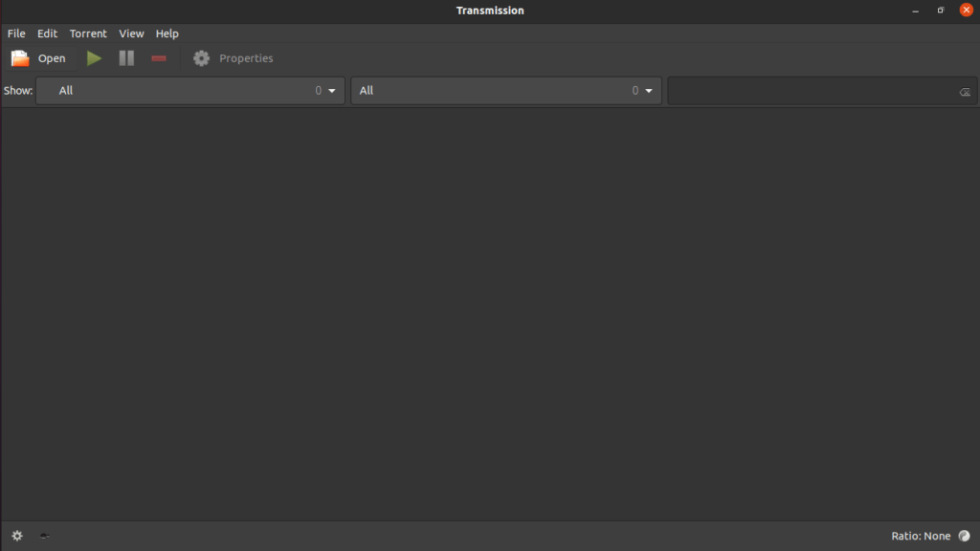Open the File menu

tap(16, 33)
